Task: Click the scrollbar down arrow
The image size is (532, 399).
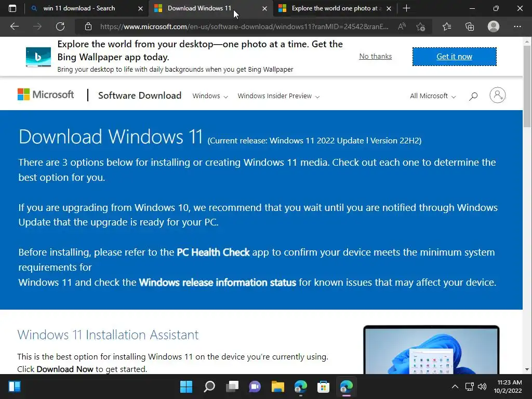Action: (527, 369)
